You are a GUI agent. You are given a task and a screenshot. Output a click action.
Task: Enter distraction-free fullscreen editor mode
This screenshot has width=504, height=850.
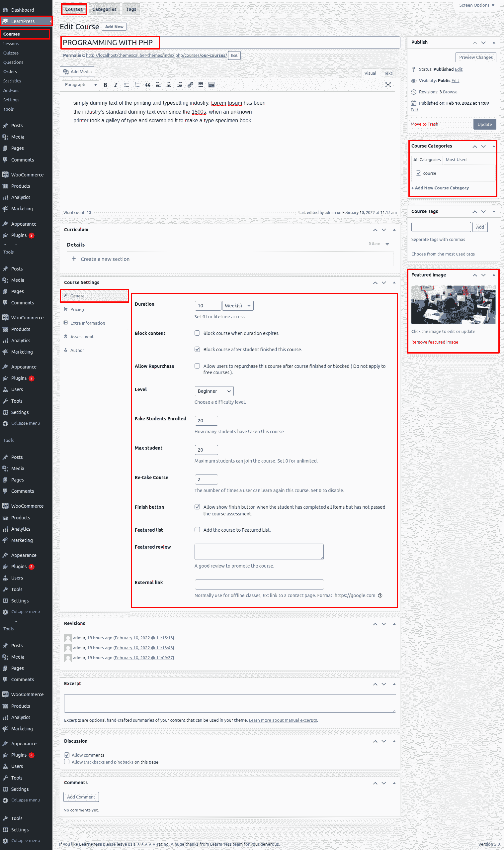(x=388, y=85)
